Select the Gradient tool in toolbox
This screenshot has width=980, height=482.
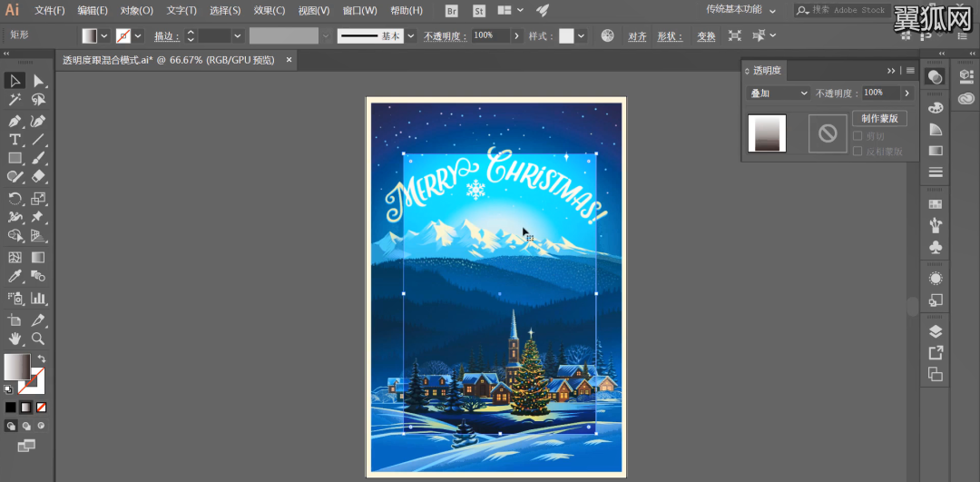click(x=38, y=257)
